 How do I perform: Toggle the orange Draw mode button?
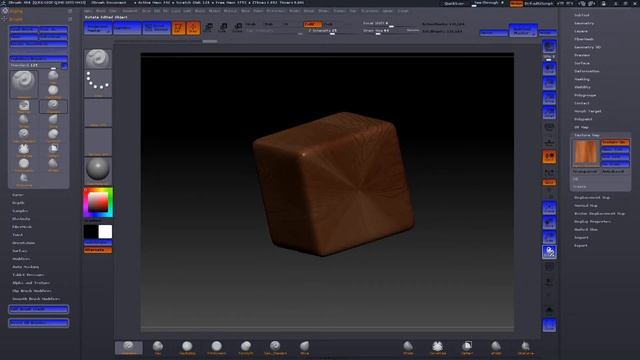(x=193, y=28)
